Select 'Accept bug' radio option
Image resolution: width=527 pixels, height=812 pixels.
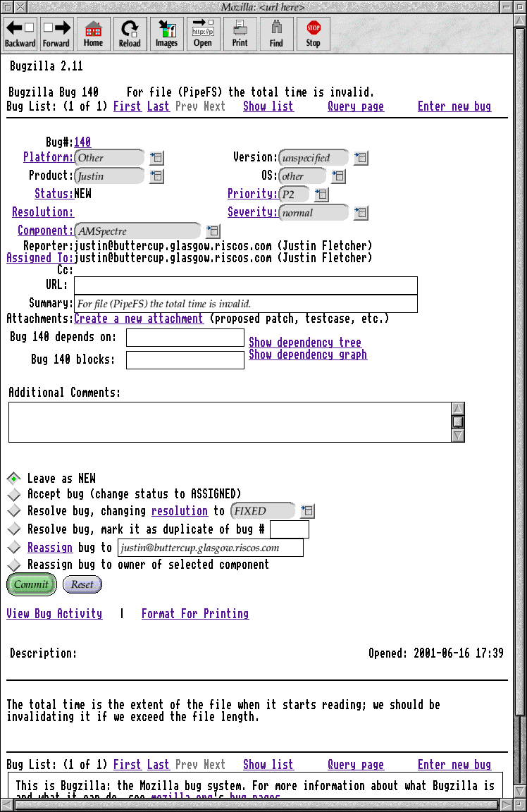click(x=13, y=494)
